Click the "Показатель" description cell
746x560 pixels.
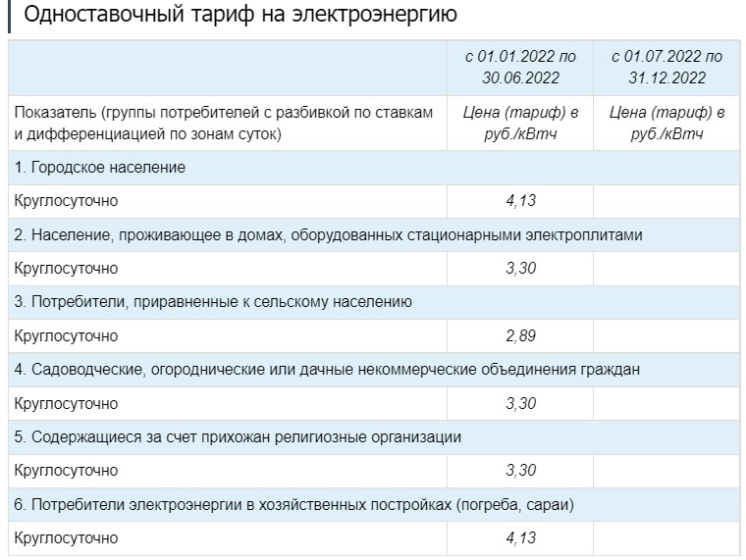tap(224, 123)
